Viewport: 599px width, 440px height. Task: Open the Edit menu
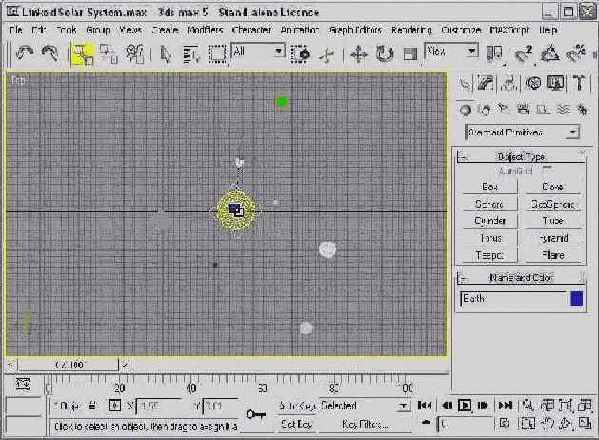[39, 30]
